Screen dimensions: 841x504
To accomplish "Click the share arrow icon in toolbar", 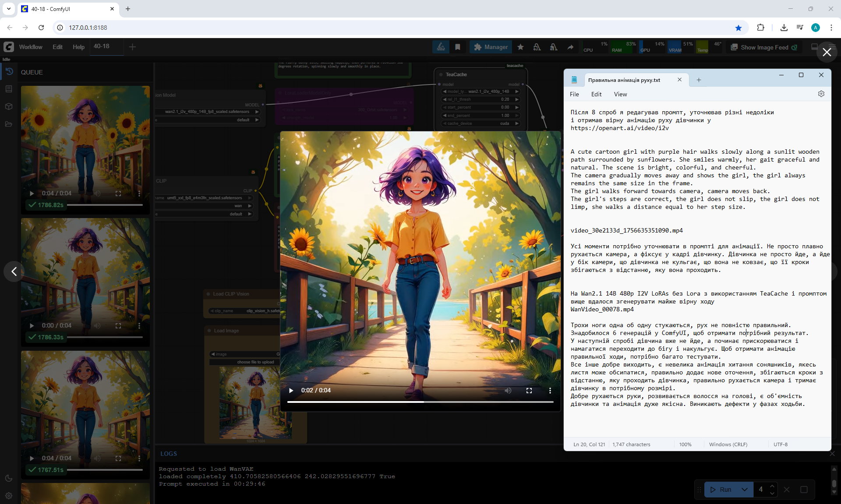I will click(x=570, y=47).
